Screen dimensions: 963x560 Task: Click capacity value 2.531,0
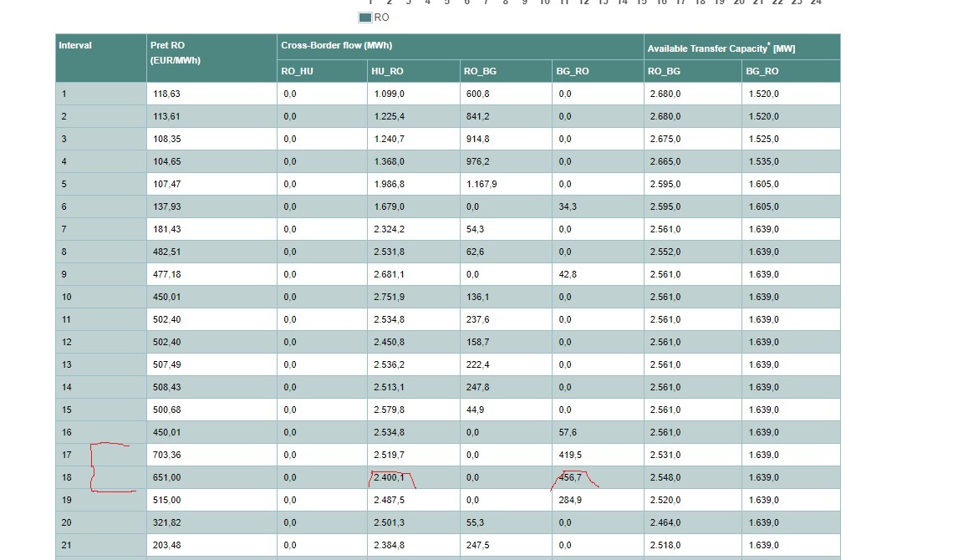pos(665,455)
